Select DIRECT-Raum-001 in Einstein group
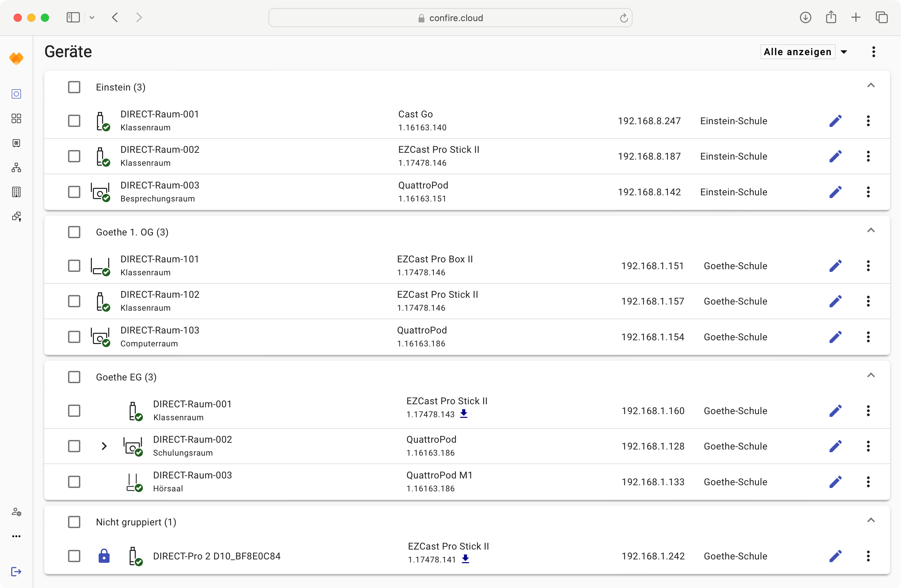Screen dimensions: 901x588 point(74,121)
